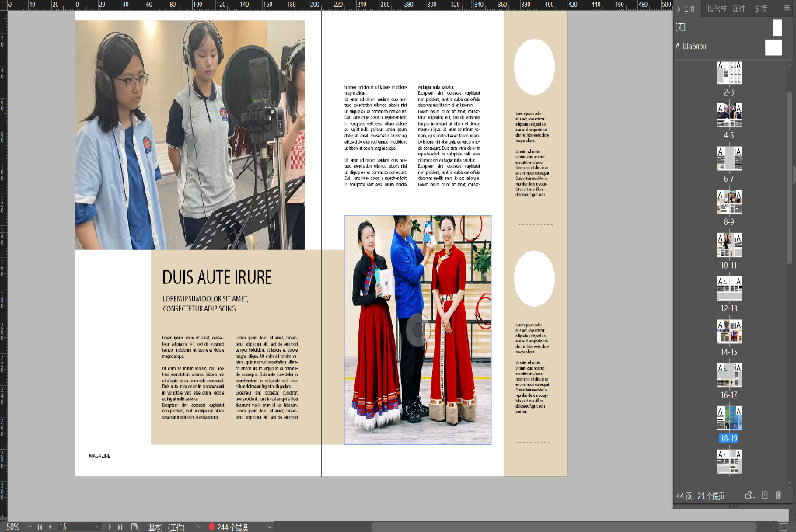Switch to the 属性 tab
This screenshot has height=532, width=796.
click(x=739, y=9)
